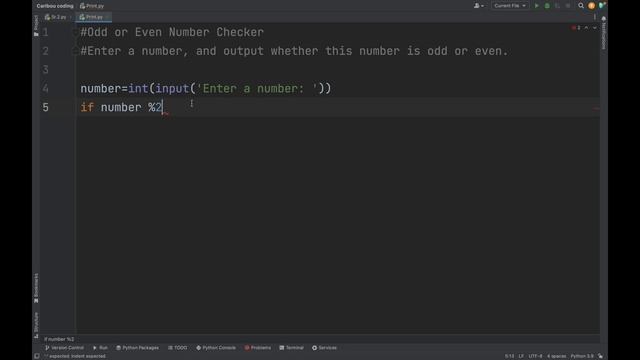
Task: Click the 'if' keyword on line 5
Action: pos(87,107)
